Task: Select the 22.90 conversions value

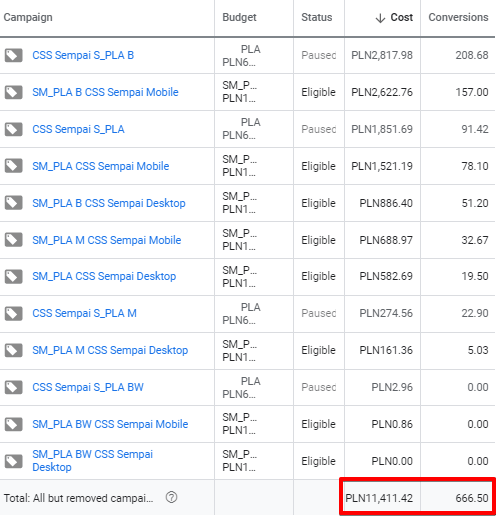Action: (475, 313)
